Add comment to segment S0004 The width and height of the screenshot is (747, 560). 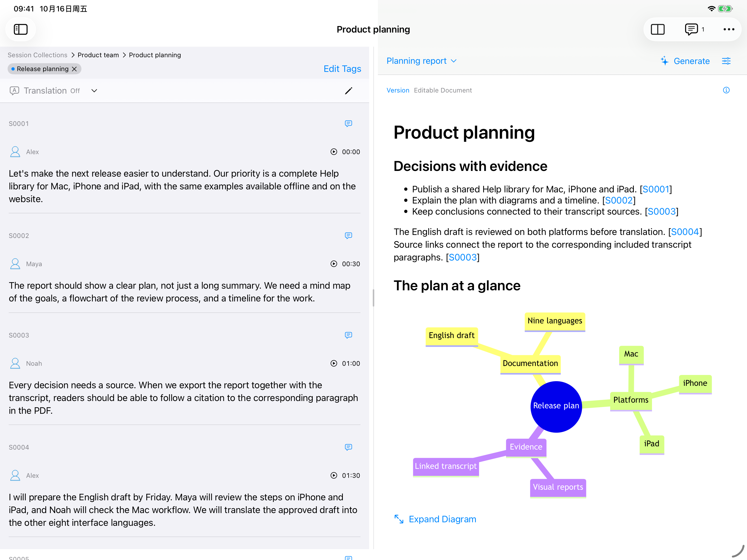[349, 447]
